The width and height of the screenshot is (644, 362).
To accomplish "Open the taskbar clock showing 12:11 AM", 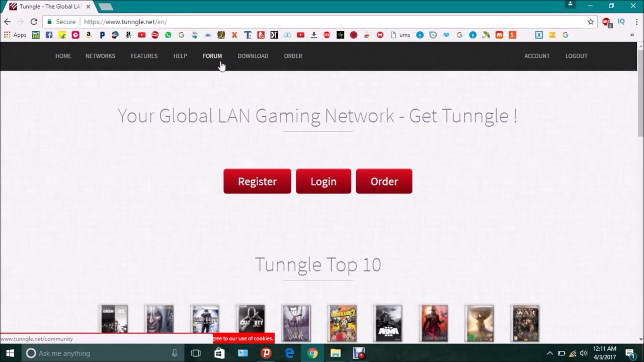I will (x=604, y=353).
